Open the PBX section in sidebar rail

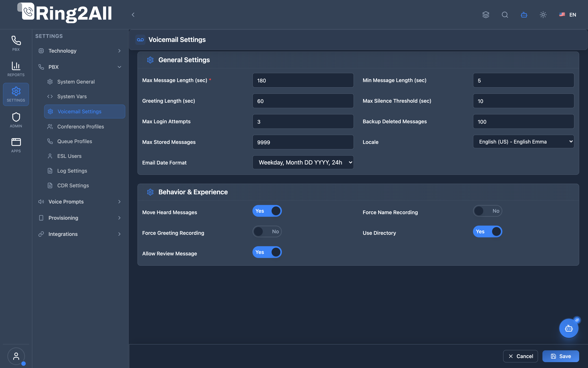(x=16, y=44)
